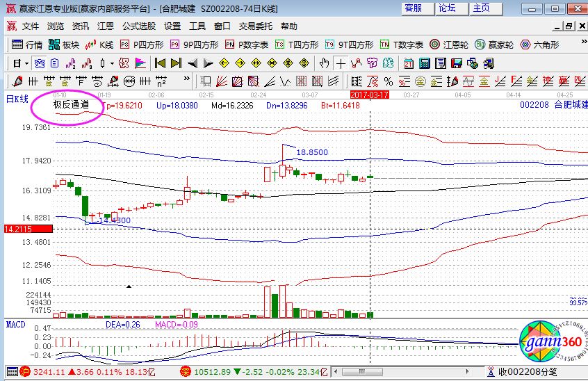Open the 板块 sector view

pyautogui.click(x=65, y=44)
